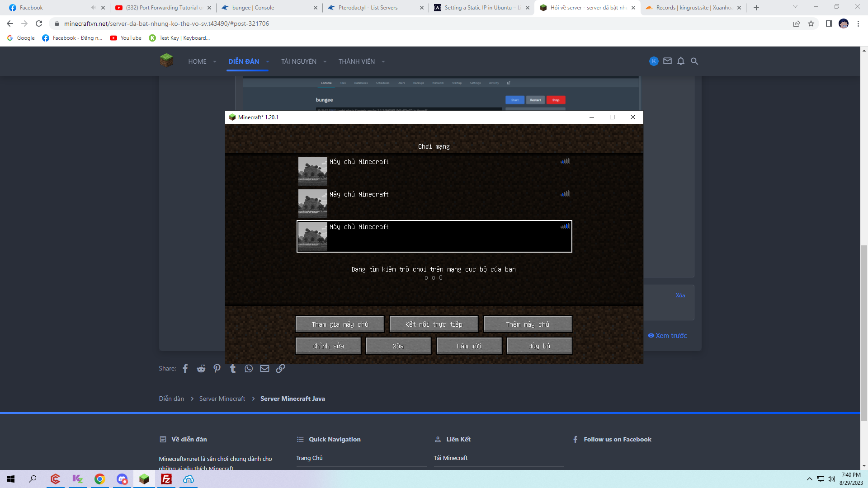
Task: Open the notifications bell icon
Action: pyautogui.click(x=681, y=61)
